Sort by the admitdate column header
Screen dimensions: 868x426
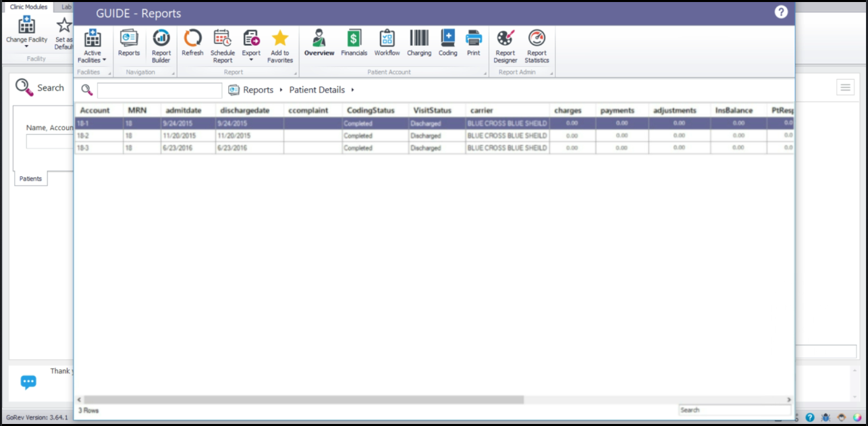tap(188, 111)
